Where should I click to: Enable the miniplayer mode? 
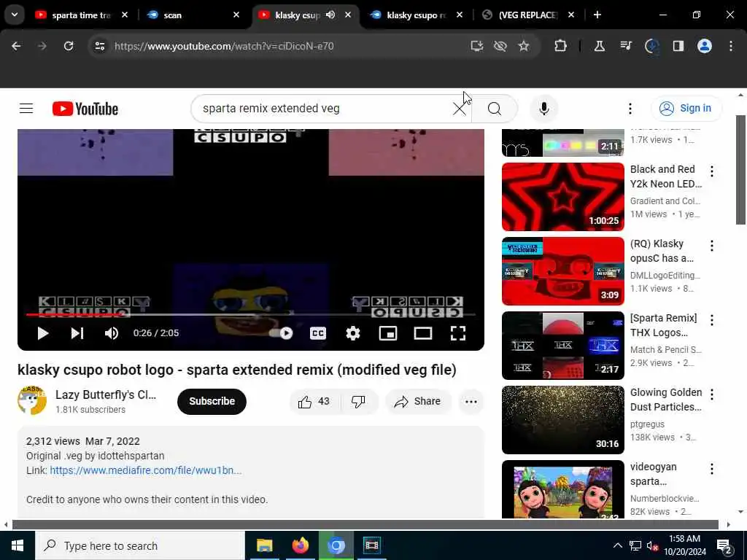[388, 332]
